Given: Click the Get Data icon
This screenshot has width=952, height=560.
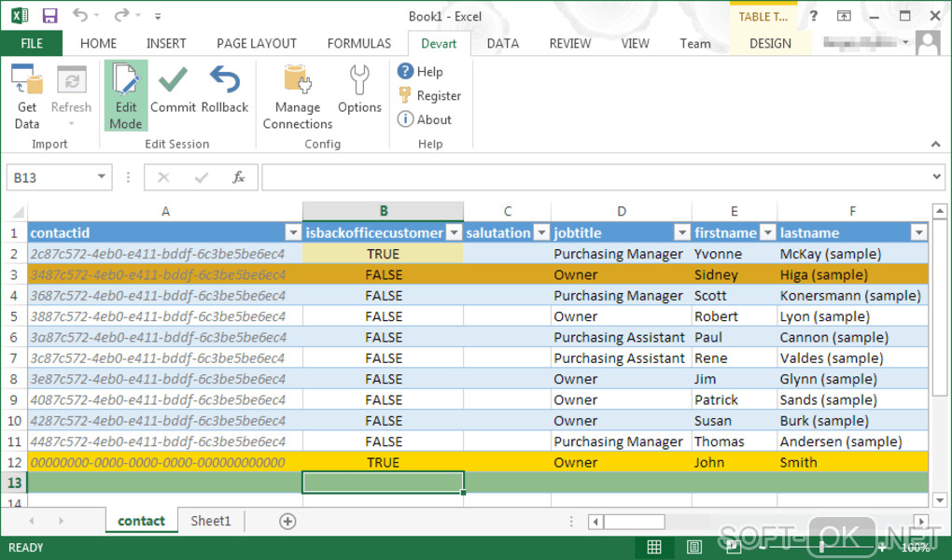Looking at the screenshot, I should [27, 97].
